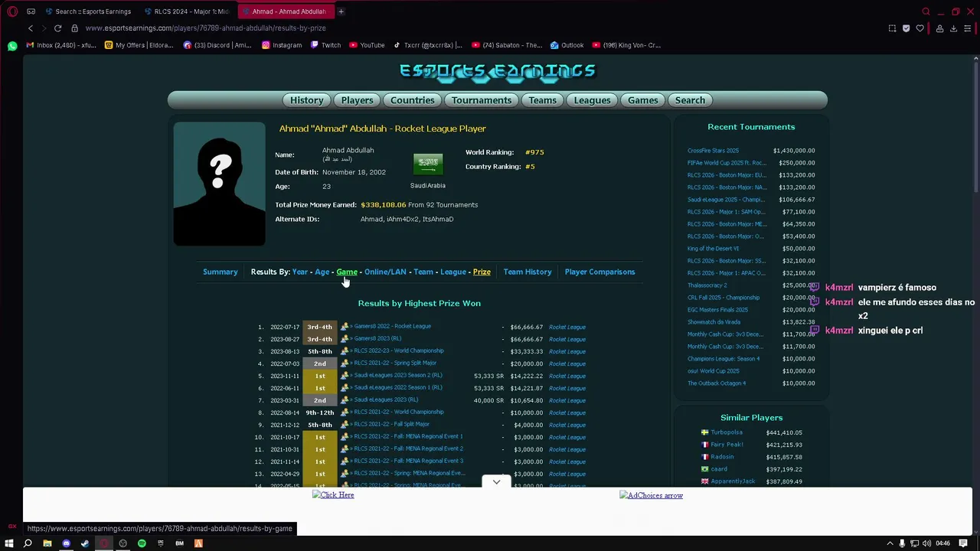Open Saudi eLeagues 2023 Season 2 (RL)
Screen dimensions: 980x551
point(397,376)
